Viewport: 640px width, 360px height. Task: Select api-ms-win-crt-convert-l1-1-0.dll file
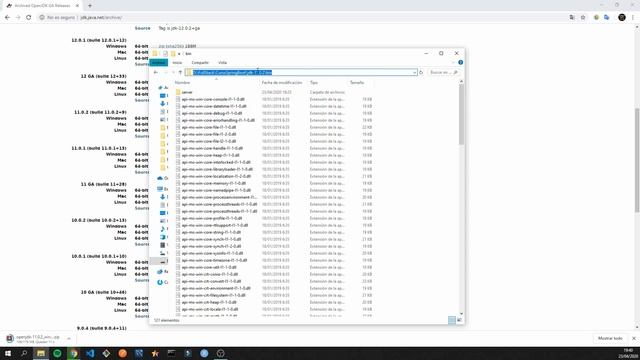(x=211, y=281)
